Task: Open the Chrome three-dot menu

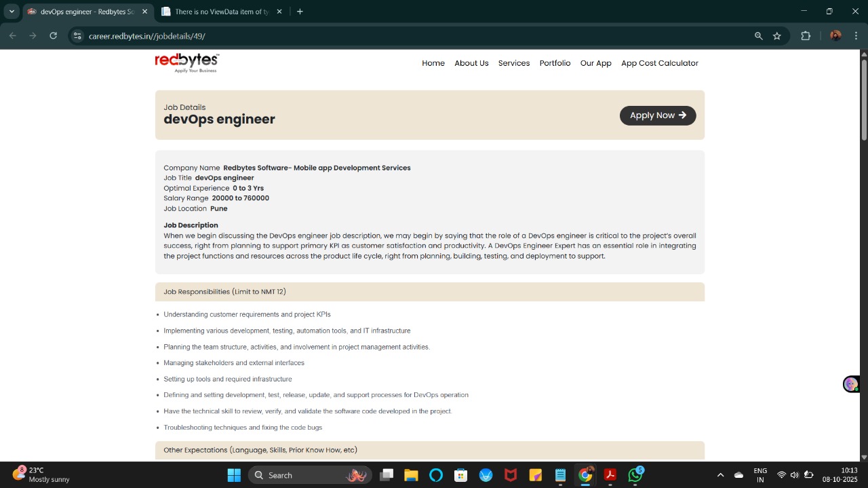Action: [x=856, y=36]
